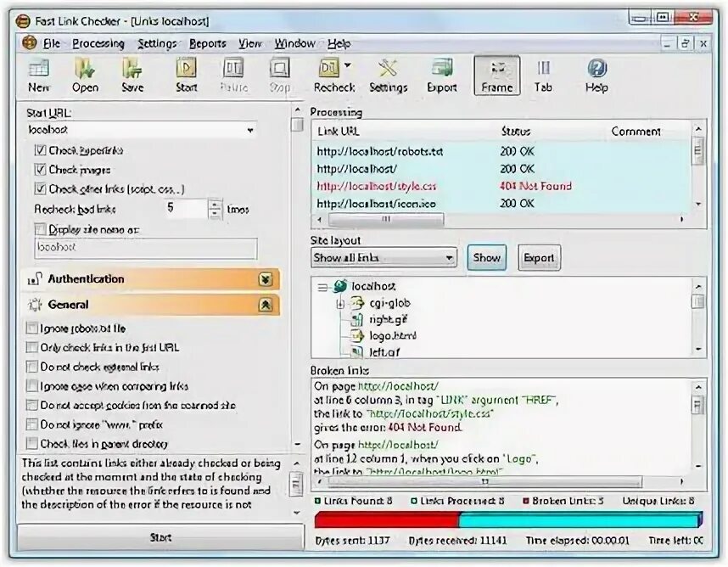Open the Recheck dropdown arrow
This screenshot has width=728, height=567.
[348, 65]
